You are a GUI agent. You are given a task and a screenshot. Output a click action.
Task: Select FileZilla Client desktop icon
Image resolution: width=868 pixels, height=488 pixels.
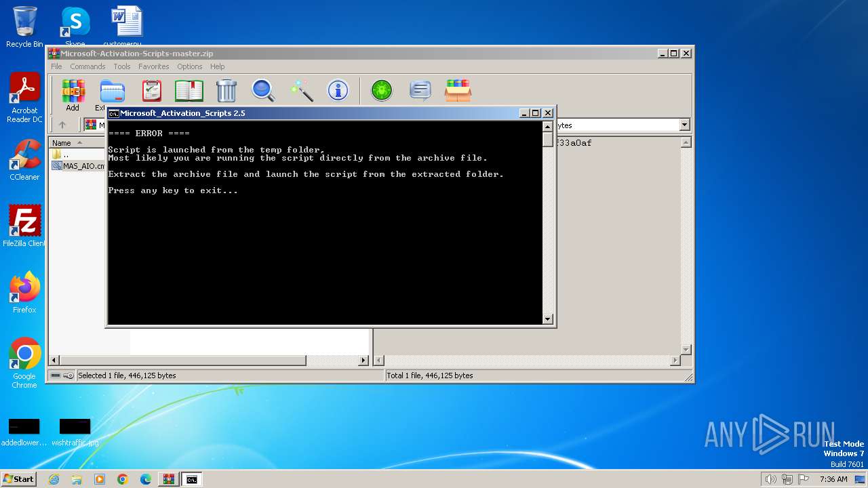pyautogui.click(x=24, y=226)
